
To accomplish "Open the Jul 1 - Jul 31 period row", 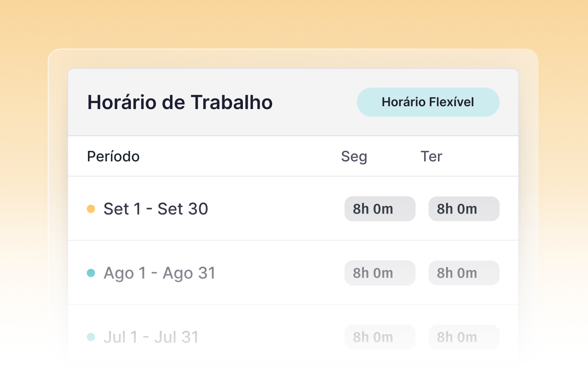I will tap(151, 337).
